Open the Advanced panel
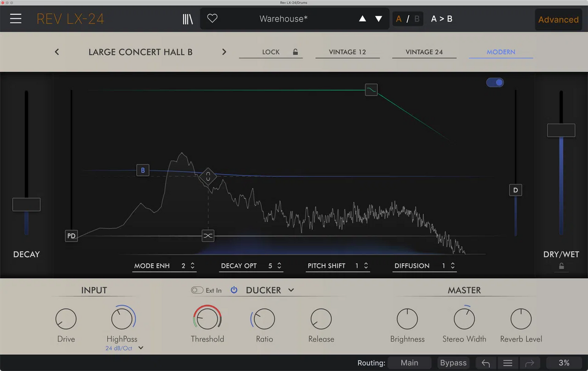588x371 pixels. (x=558, y=20)
